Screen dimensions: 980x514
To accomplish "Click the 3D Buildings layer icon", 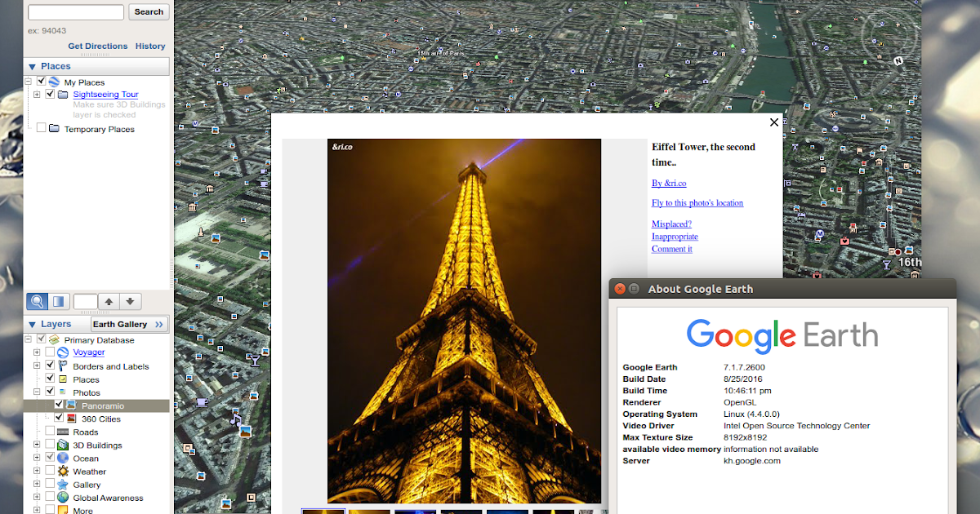I will 61,445.
